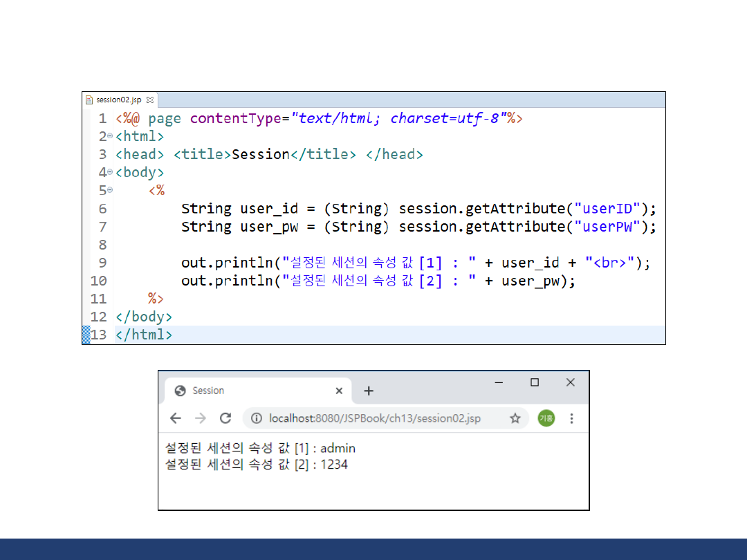
Task: Collapse the scriptlet fold on line 5
Action: (110, 190)
